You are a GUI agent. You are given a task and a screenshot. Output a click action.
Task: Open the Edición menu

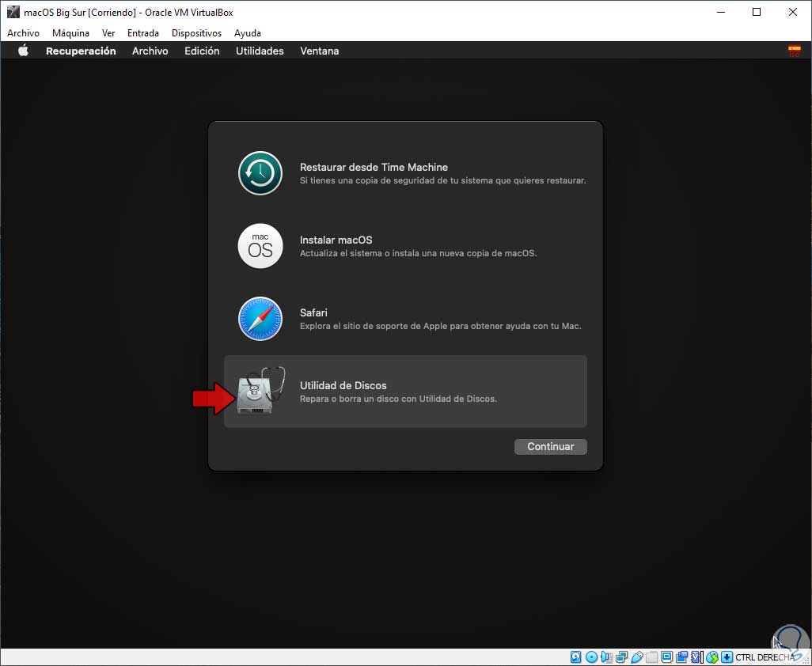[x=202, y=51]
